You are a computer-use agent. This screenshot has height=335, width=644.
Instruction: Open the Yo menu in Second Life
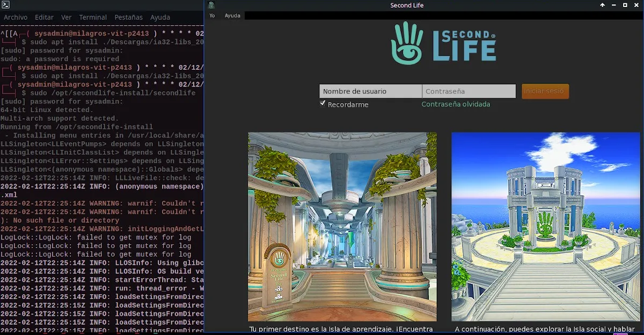(x=212, y=16)
